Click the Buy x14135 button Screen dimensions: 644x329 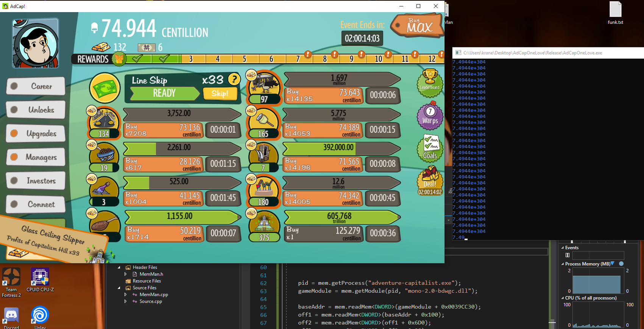pyautogui.click(x=323, y=95)
